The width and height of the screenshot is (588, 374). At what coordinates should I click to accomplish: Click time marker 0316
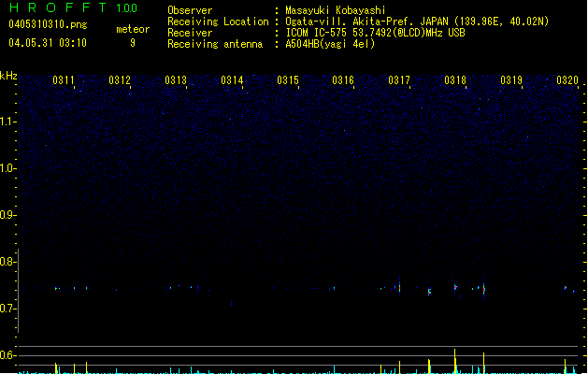pos(343,80)
